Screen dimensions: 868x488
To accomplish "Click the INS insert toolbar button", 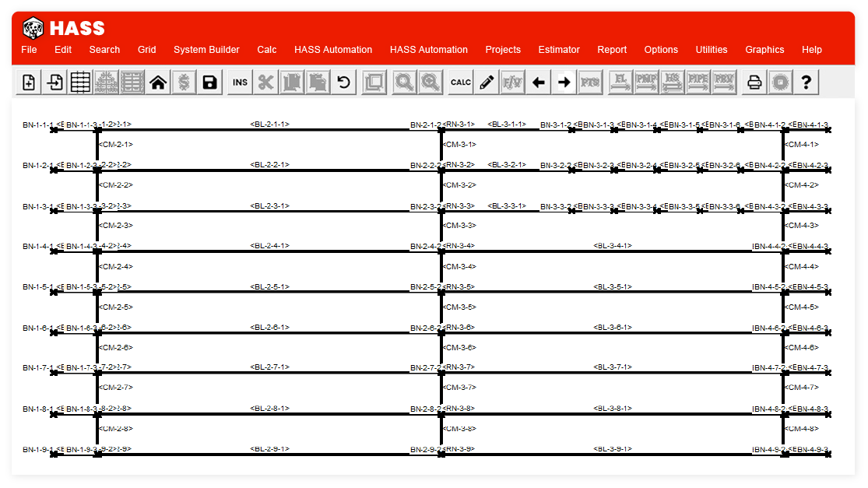I will (241, 83).
